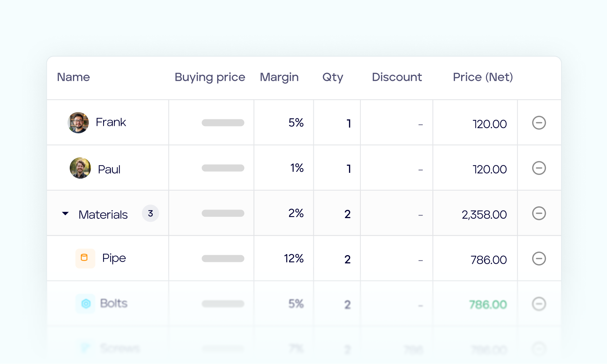Click the Margin column header
Image resolution: width=607 pixels, height=364 pixels.
tap(279, 77)
